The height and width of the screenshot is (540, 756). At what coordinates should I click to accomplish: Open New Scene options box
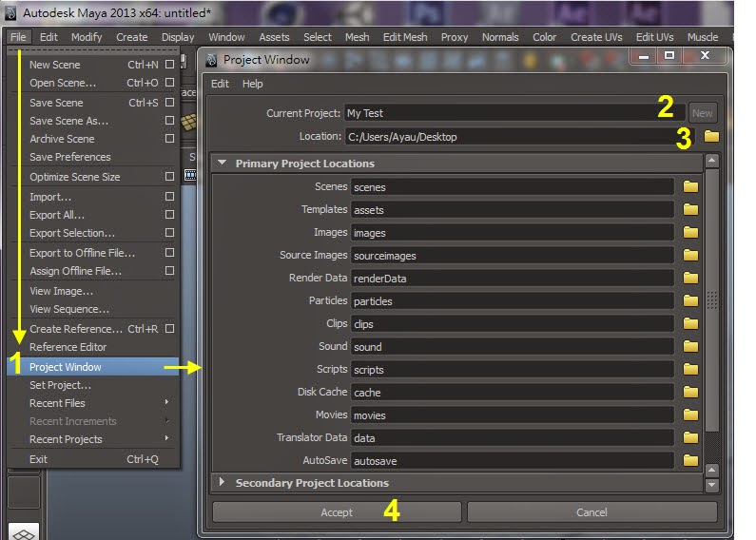[169, 64]
